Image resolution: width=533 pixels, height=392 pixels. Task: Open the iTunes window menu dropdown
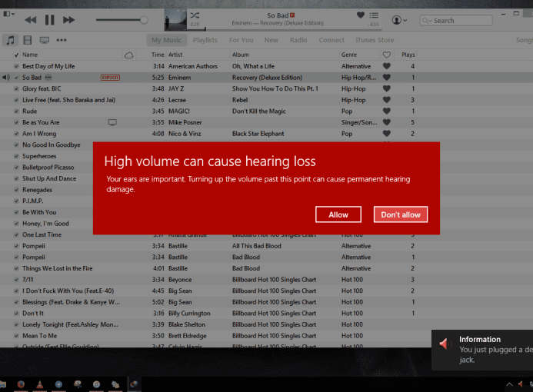[8, 14]
